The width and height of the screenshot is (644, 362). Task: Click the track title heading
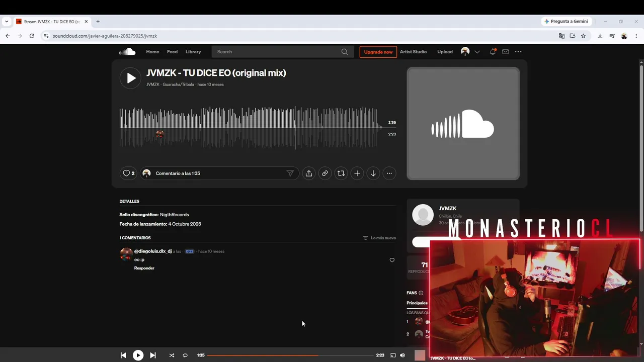click(216, 73)
